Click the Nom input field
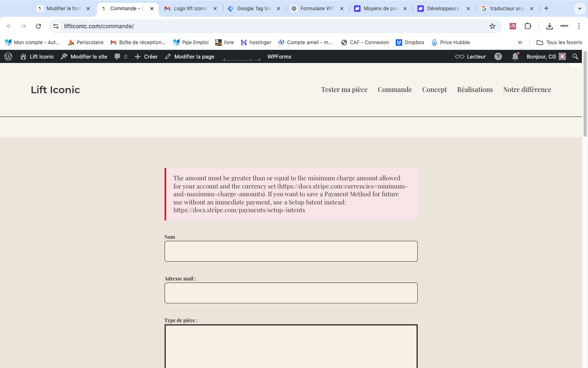Image resolution: width=588 pixels, height=368 pixels. pyautogui.click(x=291, y=251)
